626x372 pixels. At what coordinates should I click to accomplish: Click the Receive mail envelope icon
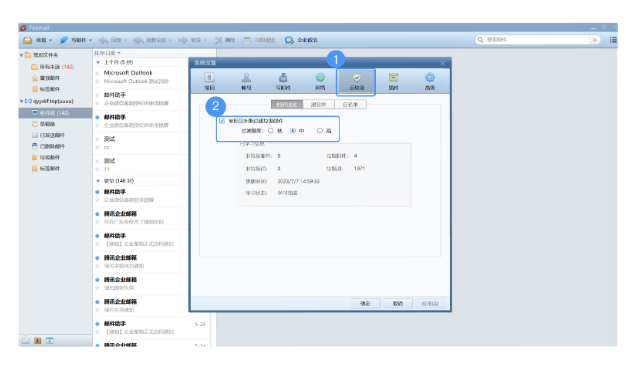(x=28, y=40)
